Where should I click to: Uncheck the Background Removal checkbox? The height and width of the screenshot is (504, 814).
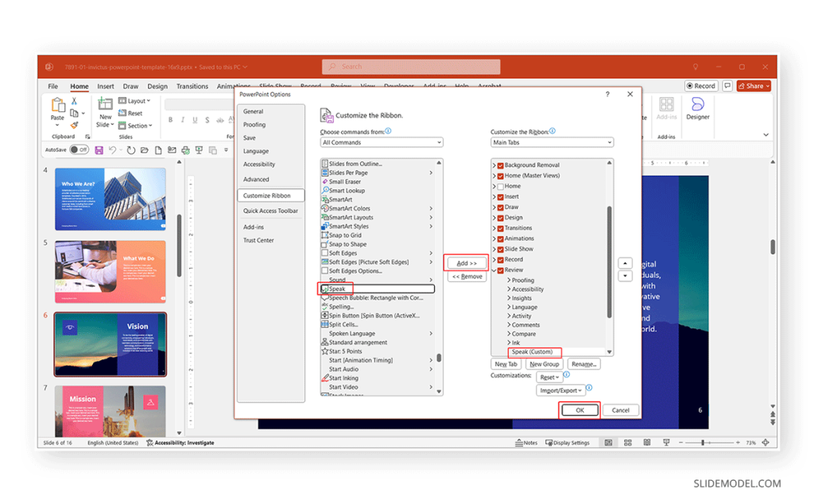[x=502, y=165]
